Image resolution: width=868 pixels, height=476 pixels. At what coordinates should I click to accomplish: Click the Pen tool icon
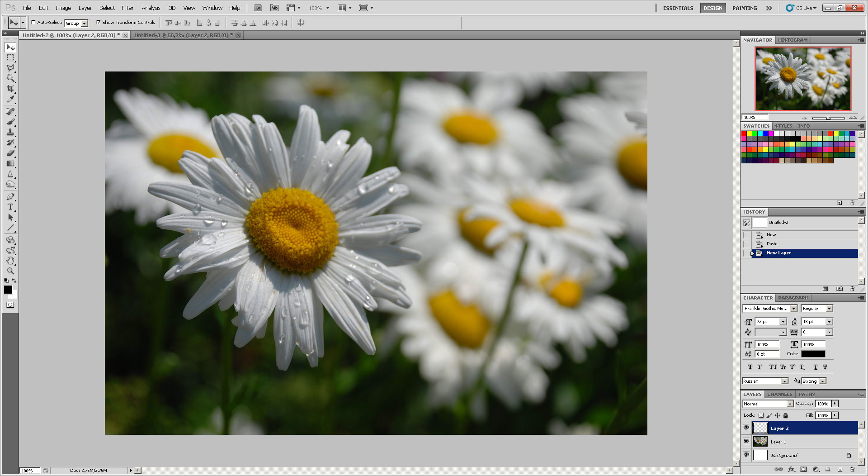pos(10,196)
